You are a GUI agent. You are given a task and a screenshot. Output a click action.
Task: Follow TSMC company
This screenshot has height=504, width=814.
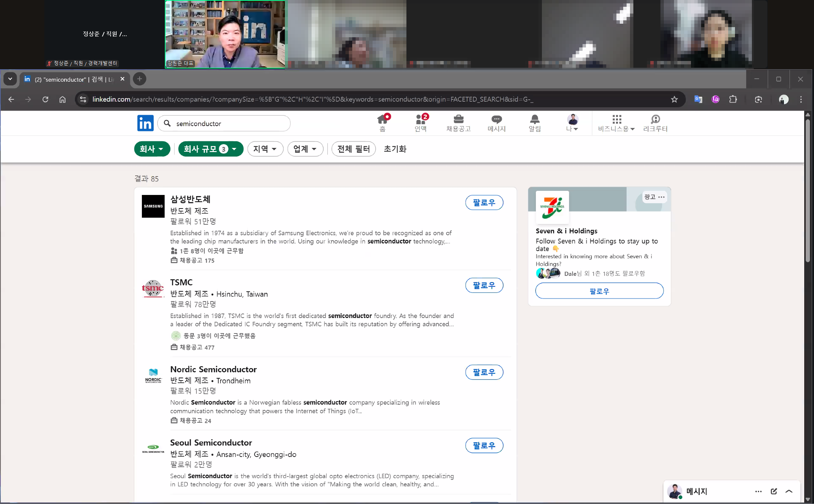[484, 285]
